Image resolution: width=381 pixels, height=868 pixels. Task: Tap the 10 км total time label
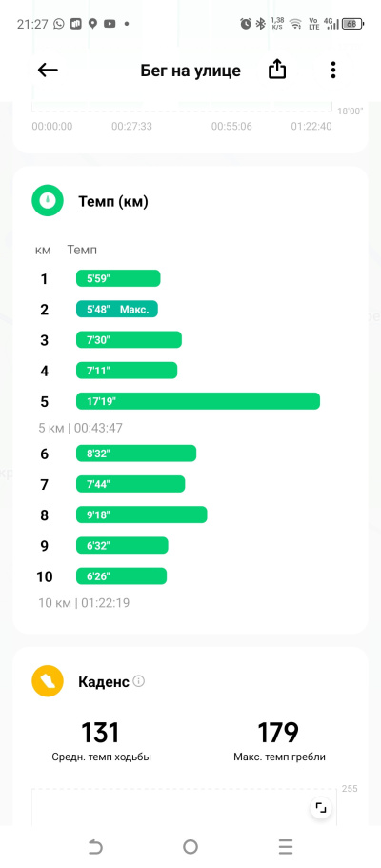point(84,603)
